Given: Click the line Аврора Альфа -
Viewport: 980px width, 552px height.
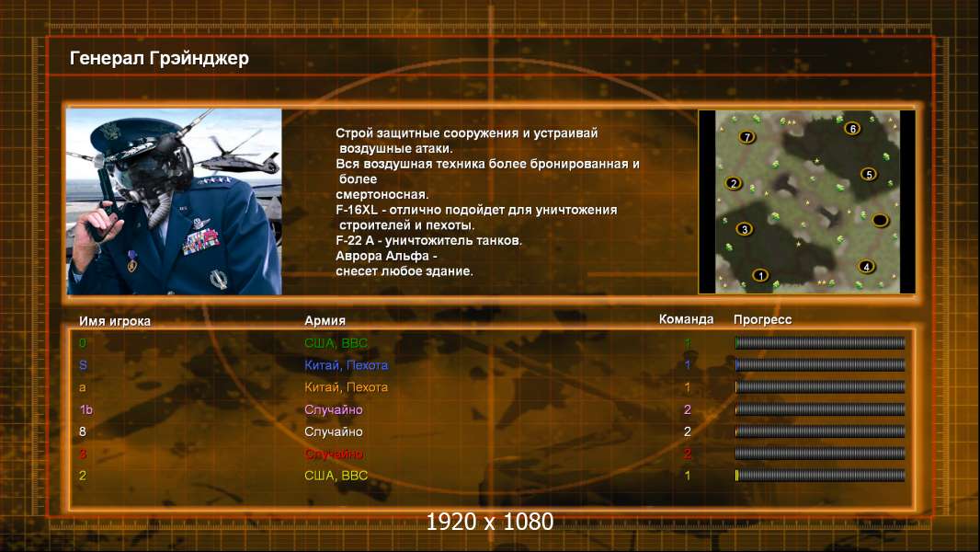Looking at the screenshot, I should point(386,256).
